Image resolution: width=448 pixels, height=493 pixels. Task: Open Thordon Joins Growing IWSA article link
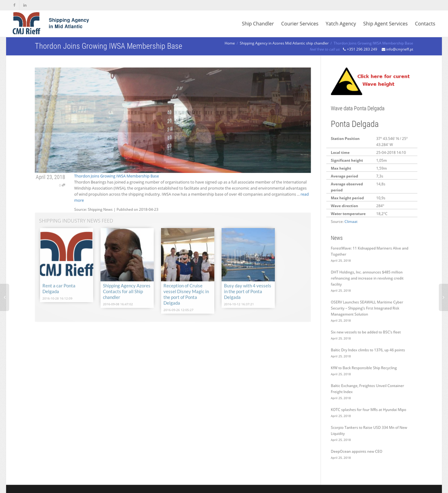click(x=116, y=176)
